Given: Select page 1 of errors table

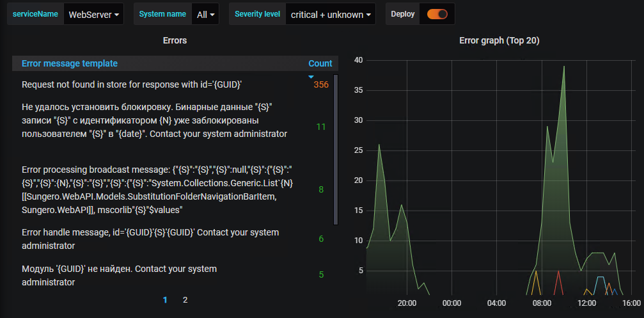Looking at the screenshot, I should (x=165, y=299).
